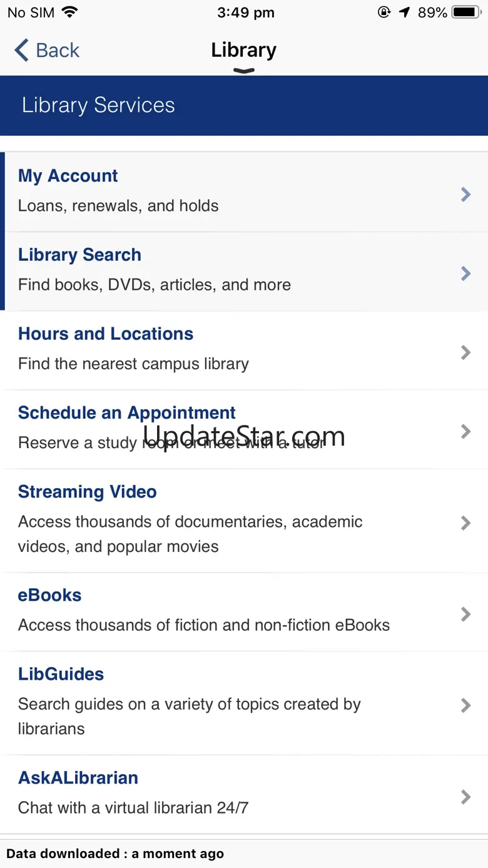
Task: Tap the Back button label
Action: coord(58,50)
